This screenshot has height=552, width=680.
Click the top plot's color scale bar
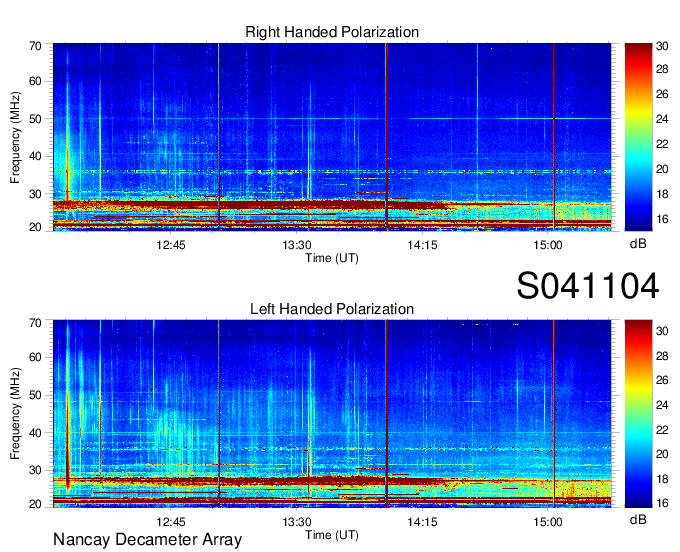pos(638,137)
